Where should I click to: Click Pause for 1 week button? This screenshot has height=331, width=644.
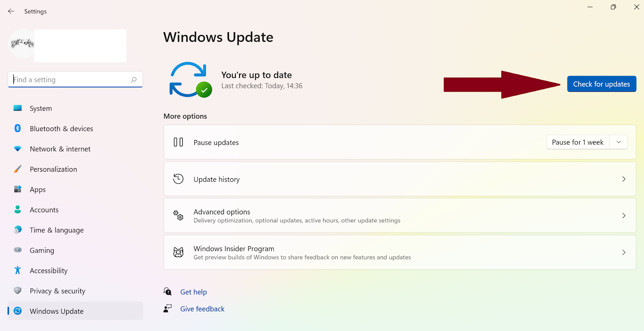coord(578,142)
